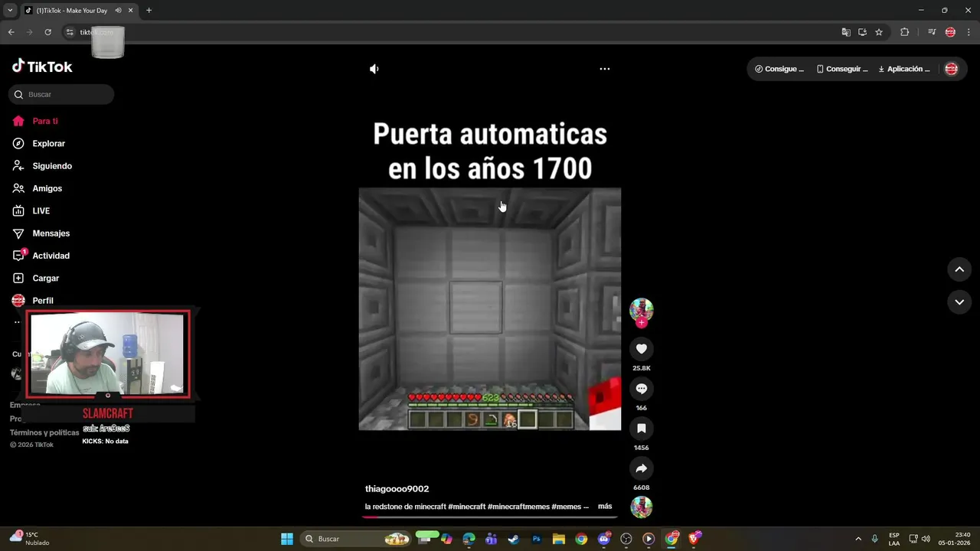
Task: Open Steam from the taskbar
Action: [514, 539]
